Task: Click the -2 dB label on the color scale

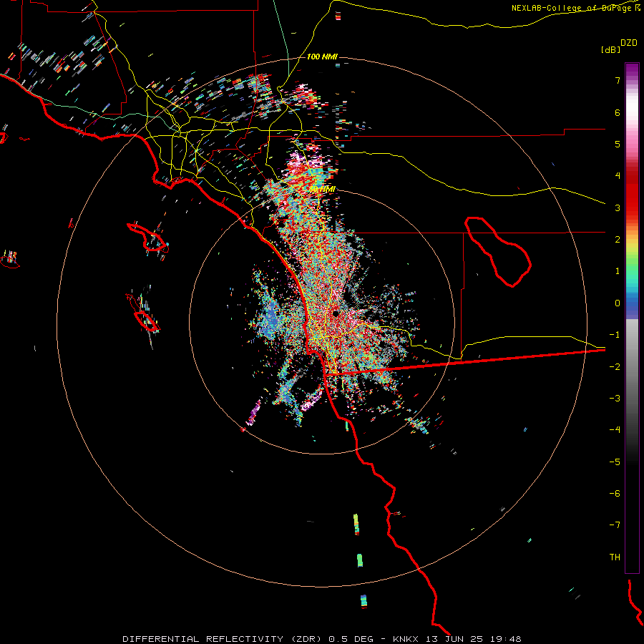Action: 615,367
